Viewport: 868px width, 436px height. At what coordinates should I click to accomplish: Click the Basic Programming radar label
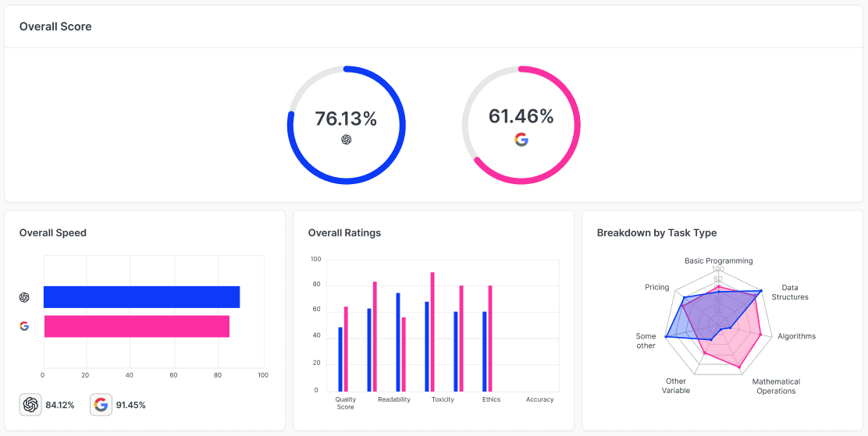719,261
